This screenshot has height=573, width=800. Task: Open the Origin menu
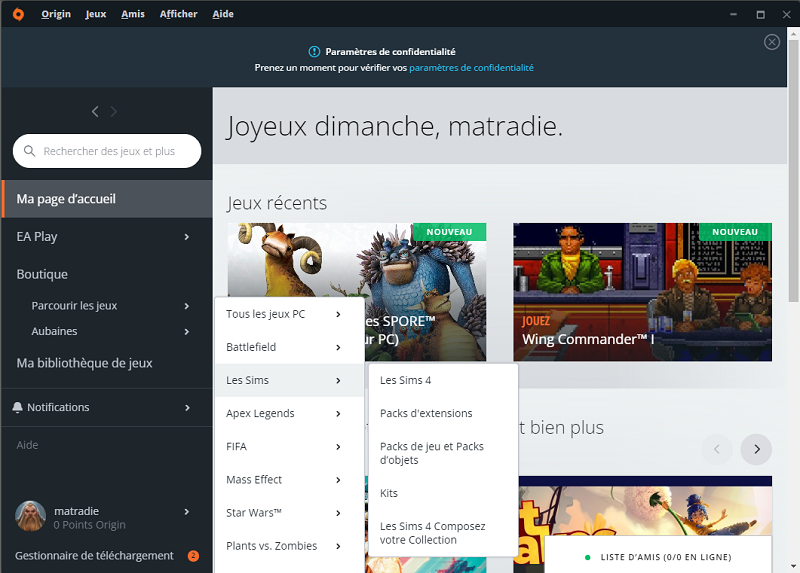click(x=56, y=14)
